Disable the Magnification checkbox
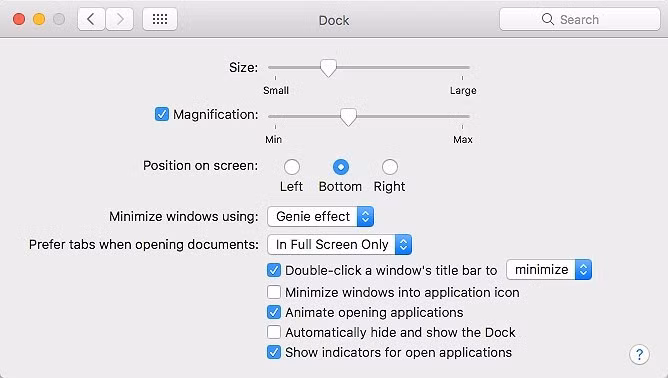Viewport: 668px width, 378px height. pos(162,114)
